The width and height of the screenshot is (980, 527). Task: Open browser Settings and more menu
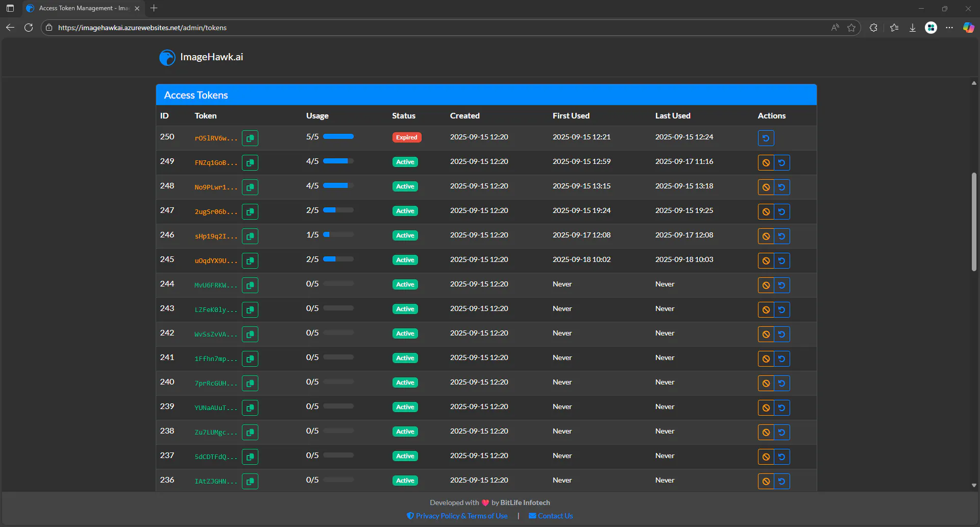point(949,28)
